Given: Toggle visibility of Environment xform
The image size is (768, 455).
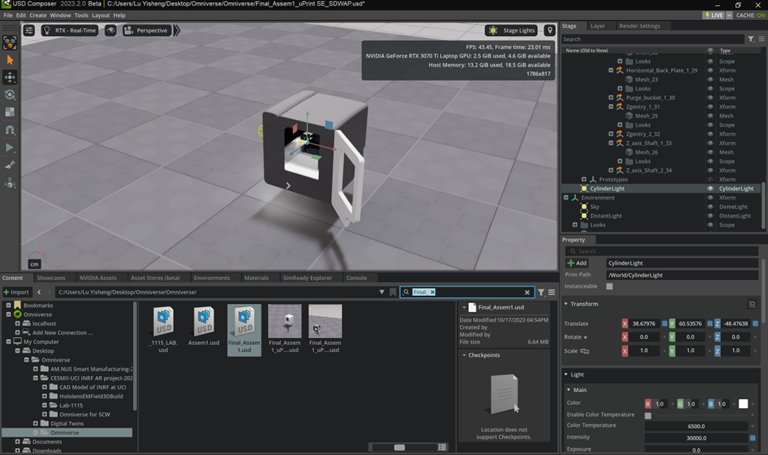Looking at the screenshot, I should [x=710, y=197].
